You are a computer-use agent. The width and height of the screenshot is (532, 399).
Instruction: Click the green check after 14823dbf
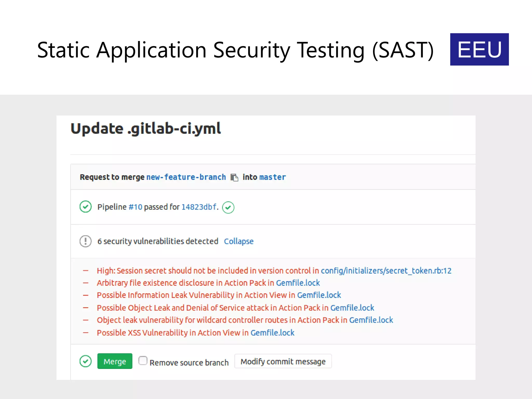(228, 208)
